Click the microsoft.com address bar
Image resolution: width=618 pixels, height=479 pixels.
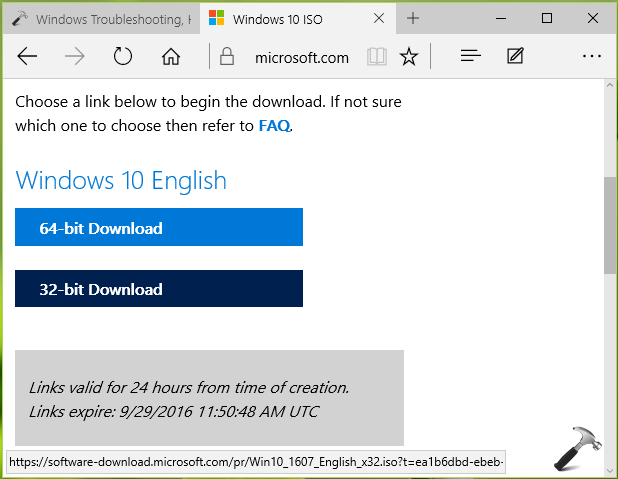coord(302,58)
